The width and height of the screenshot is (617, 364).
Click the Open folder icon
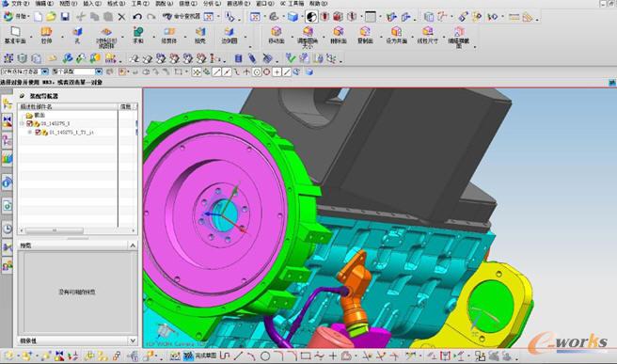pos(51,17)
